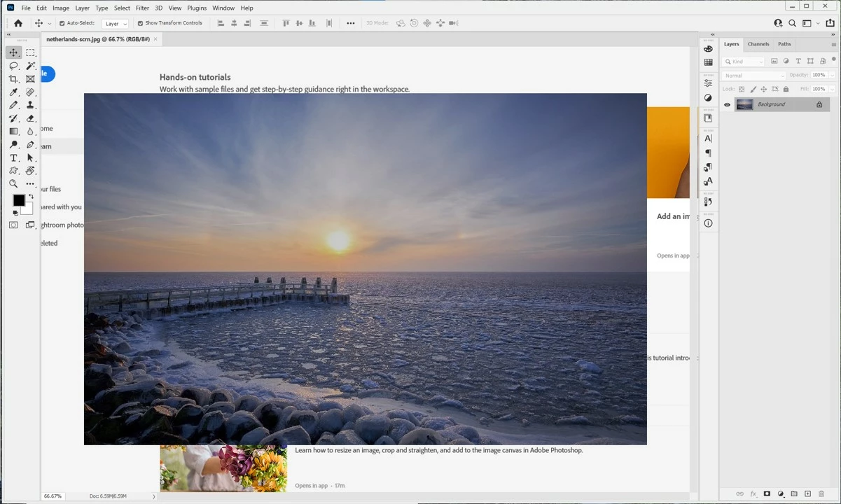841x504 pixels.
Task: Open the Kind layer filter dropdown
Action: coord(744,62)
